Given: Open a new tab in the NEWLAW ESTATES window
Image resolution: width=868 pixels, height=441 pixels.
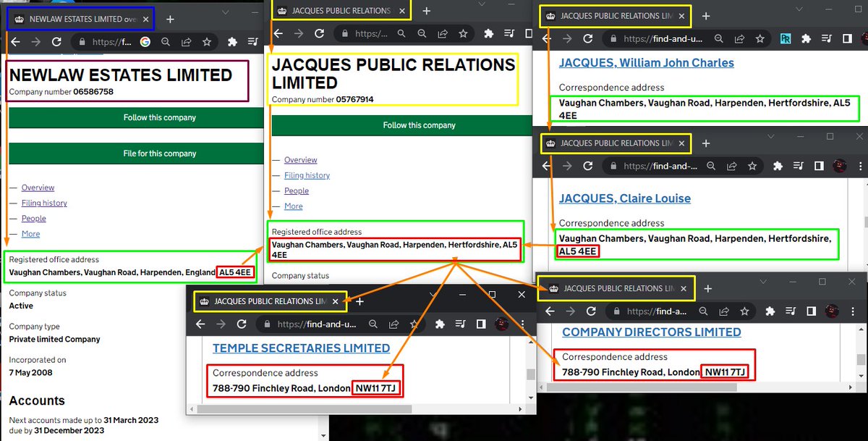Looking at the screenshot, I should pos(170,20).
